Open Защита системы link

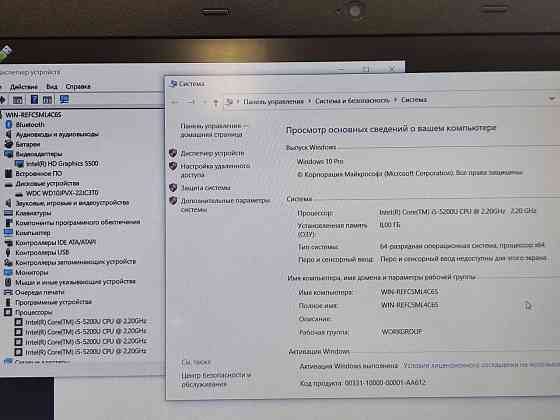coord(205,188)
